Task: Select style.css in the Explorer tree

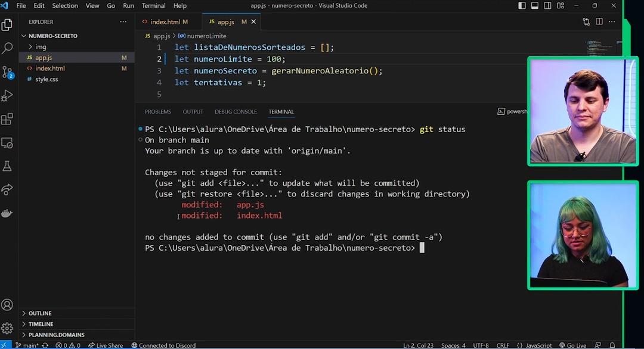Action: 77,79
